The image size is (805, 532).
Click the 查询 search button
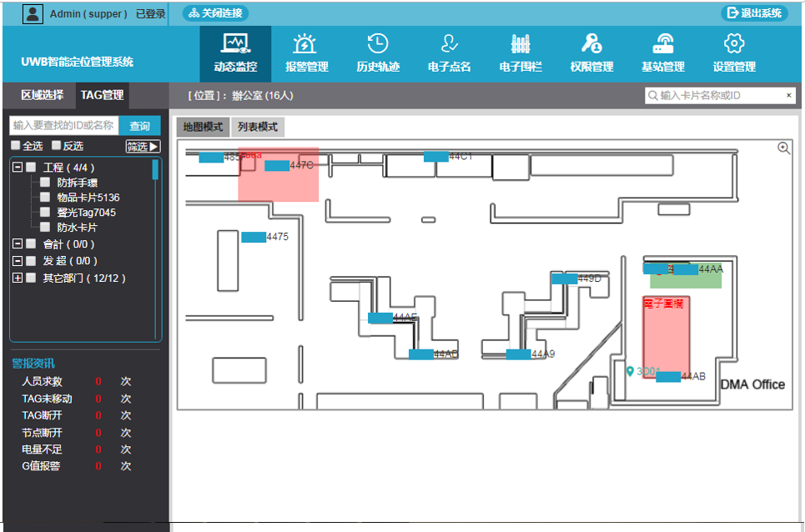click(139, 126)
